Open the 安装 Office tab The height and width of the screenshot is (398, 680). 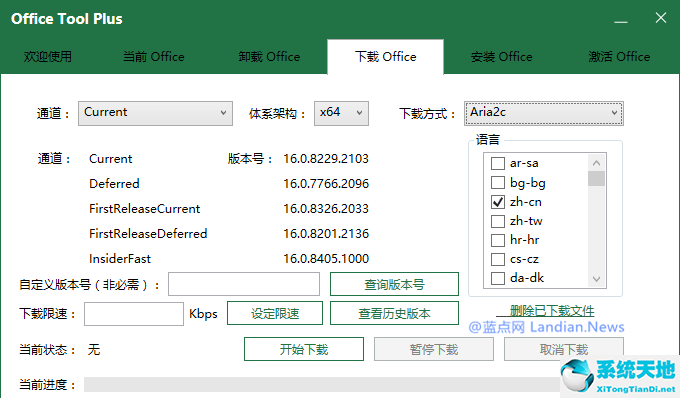coord(501,57)
